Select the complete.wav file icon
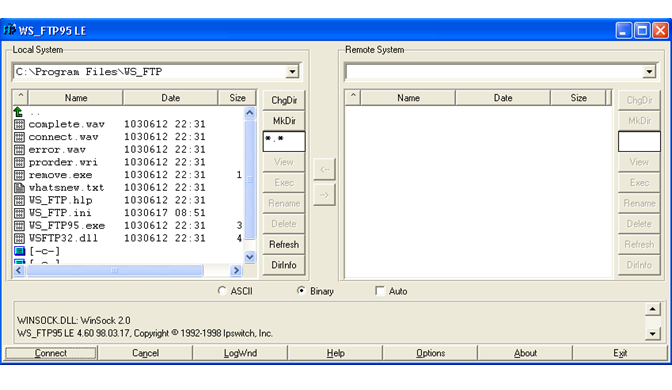The width and height of the screenshot is (672, 390). pos(19,124)
